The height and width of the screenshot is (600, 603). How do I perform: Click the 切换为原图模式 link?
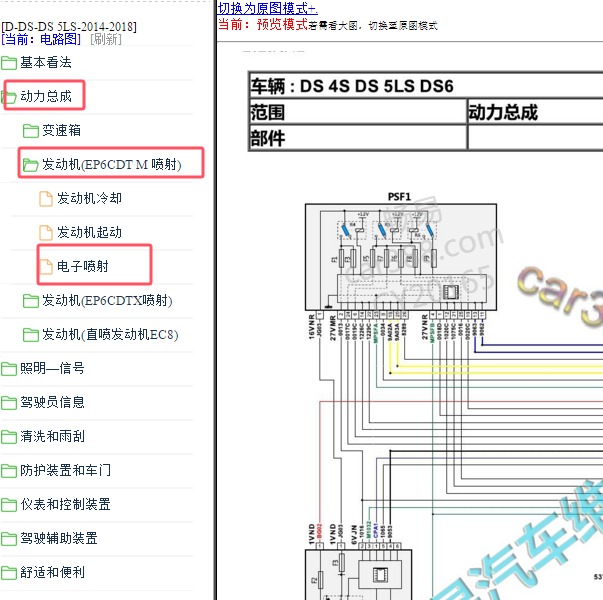point(268,8)
